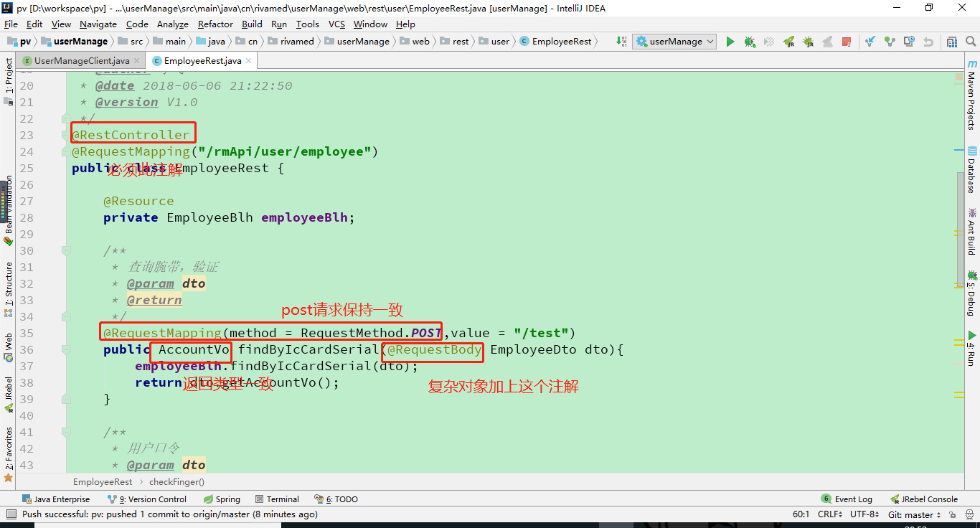
Task: Run userManage with the green Run icon
Action: tap(730, 42)
